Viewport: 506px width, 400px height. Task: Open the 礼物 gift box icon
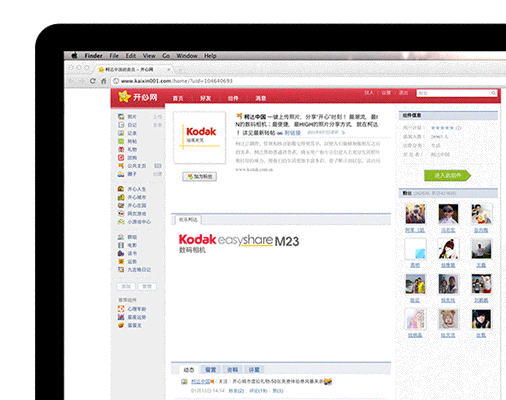coord(121,149)
